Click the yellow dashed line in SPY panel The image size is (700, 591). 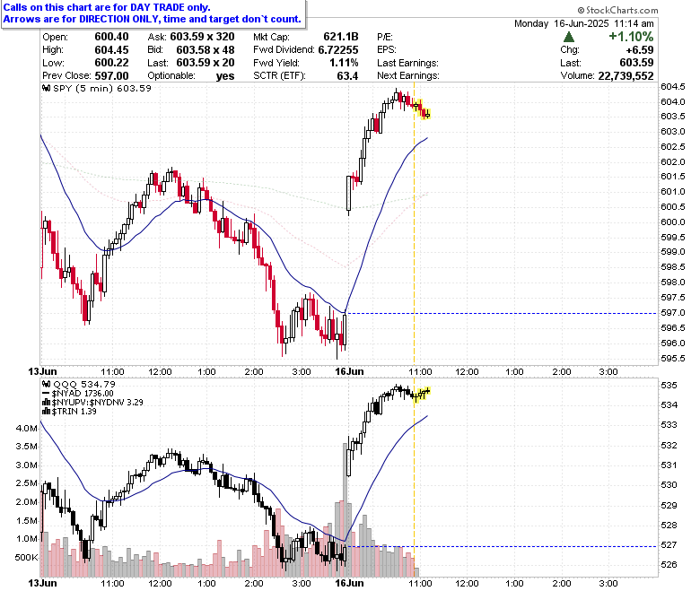tap(414, 223)
